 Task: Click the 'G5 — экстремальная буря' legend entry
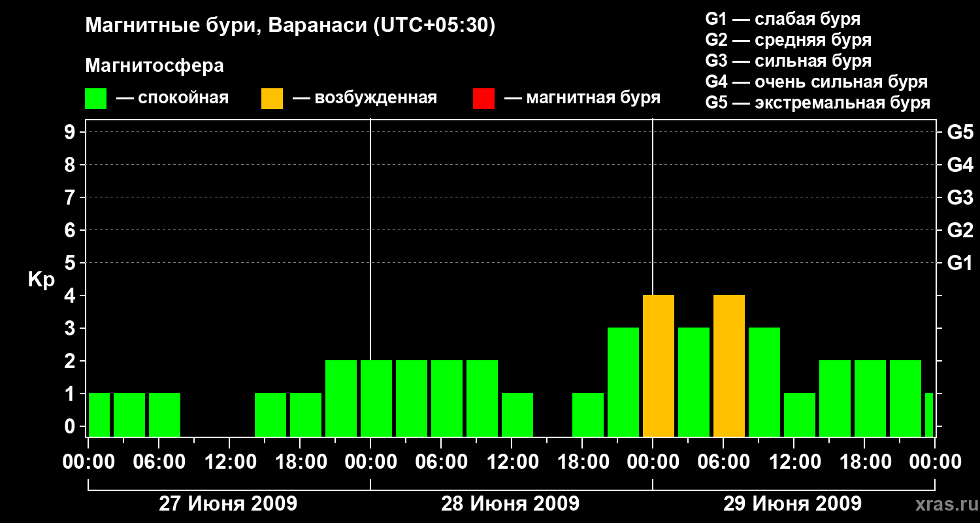tap(817, 103)
